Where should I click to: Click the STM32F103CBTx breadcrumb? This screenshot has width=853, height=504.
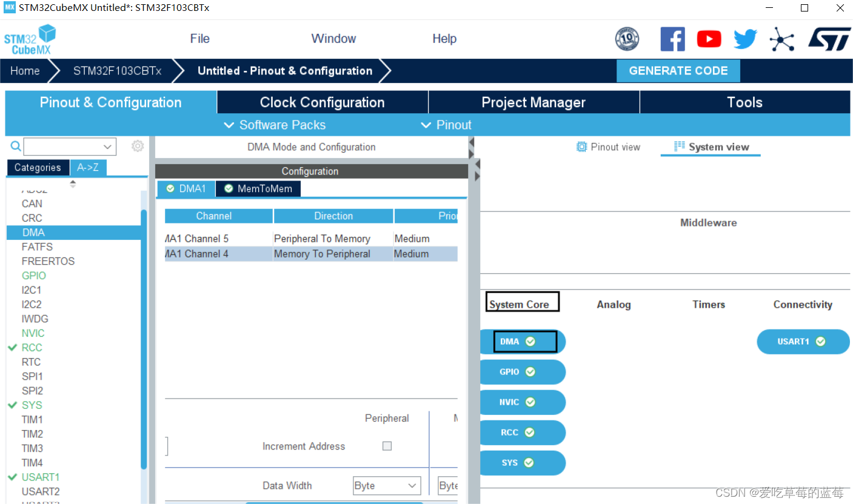[117, 71]
